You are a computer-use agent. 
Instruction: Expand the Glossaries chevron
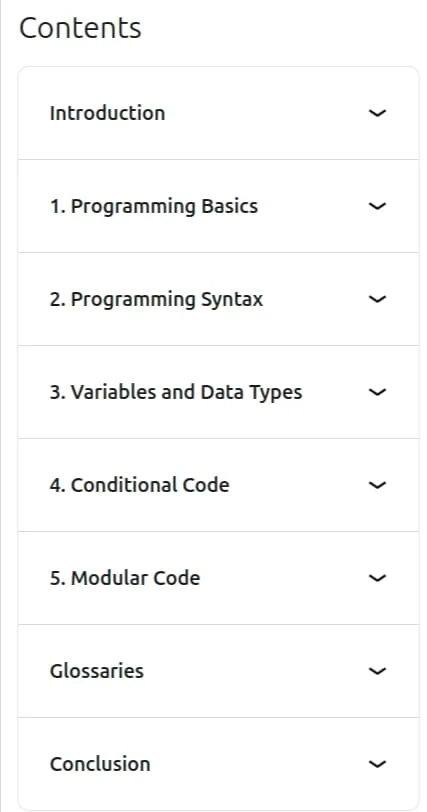377,671
